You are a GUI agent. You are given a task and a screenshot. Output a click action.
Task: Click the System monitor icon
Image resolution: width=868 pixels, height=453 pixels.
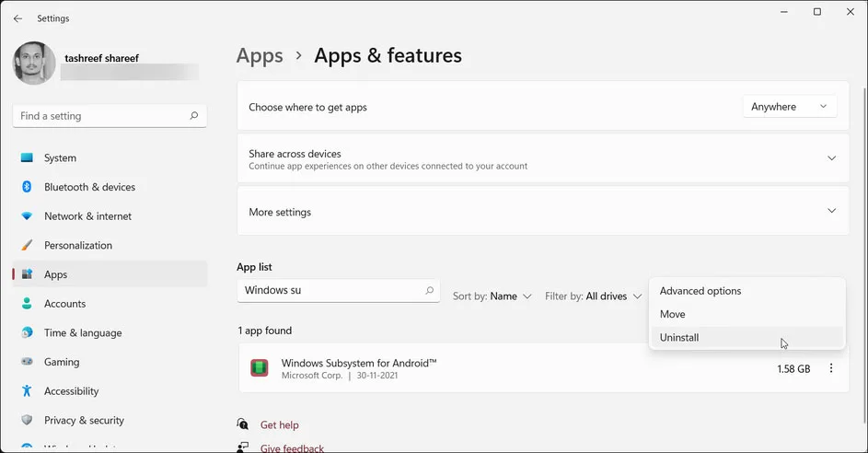[x=27, y=157]
